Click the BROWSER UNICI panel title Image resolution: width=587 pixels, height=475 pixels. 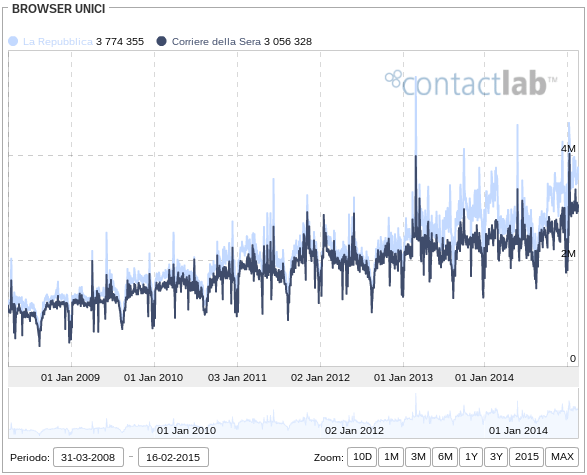[58, 9]
